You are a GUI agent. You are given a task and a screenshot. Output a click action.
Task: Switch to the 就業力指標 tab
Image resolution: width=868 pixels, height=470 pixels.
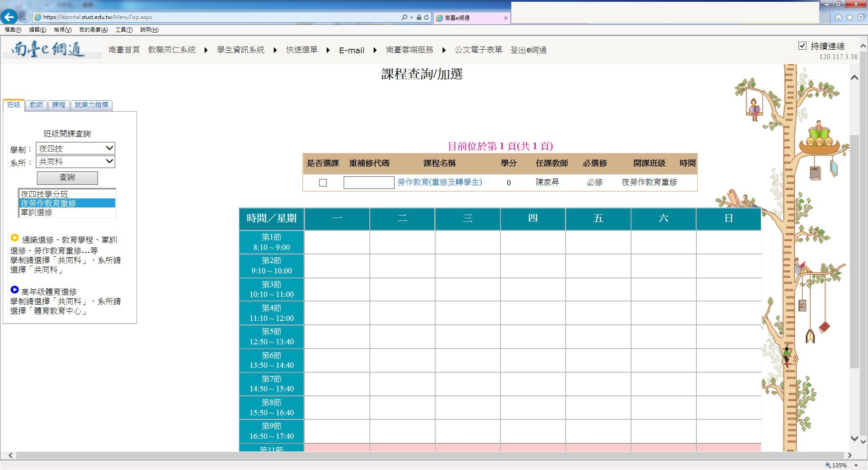(x=91, y=105)
